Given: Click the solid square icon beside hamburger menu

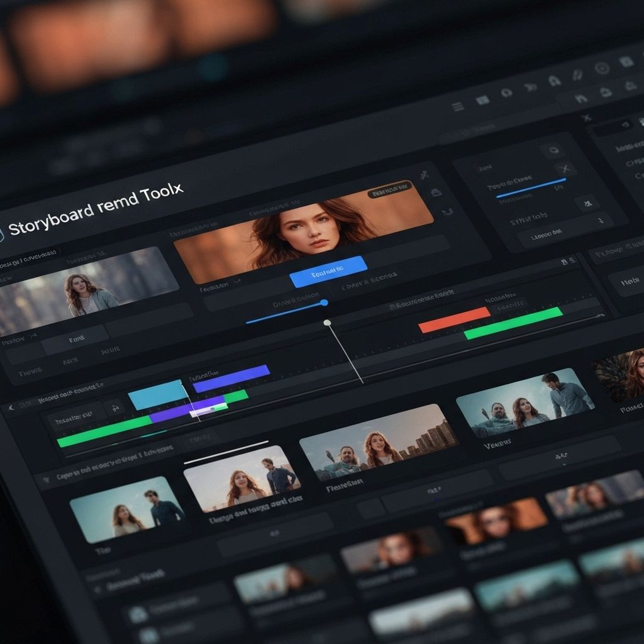Looking at the screenshot, I should pyautogui.click(x=482, y=100).
